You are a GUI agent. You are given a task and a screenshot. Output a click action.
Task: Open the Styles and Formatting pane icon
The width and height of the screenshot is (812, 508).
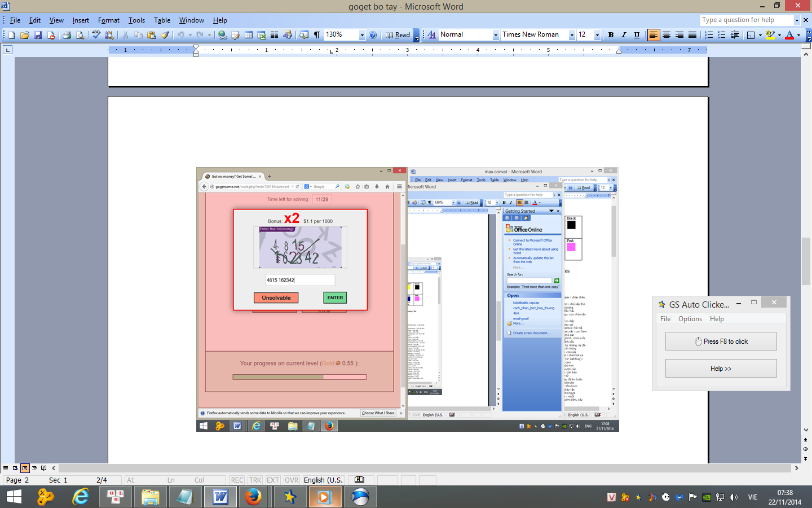(x=432, y=35)
